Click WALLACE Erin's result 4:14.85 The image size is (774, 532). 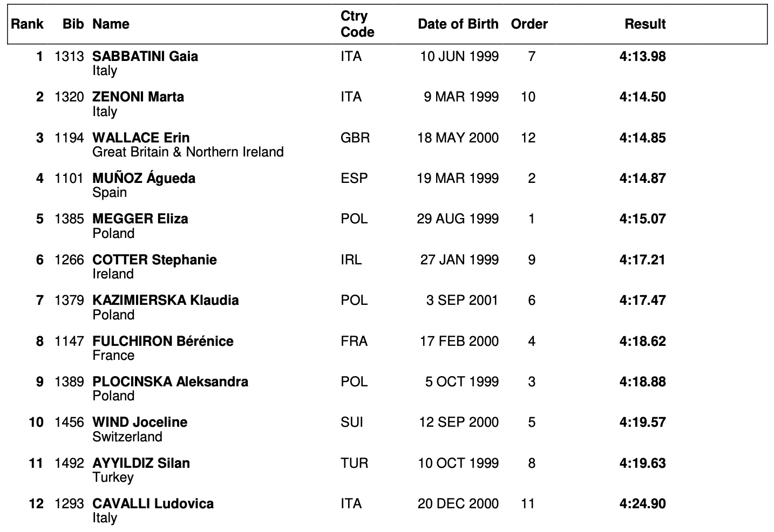tap(642, 138)
